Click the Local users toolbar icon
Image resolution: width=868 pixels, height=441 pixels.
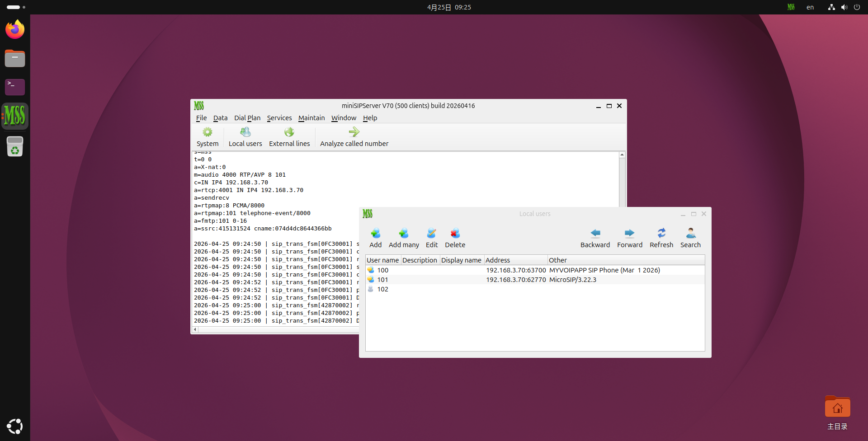click(245, 136)
